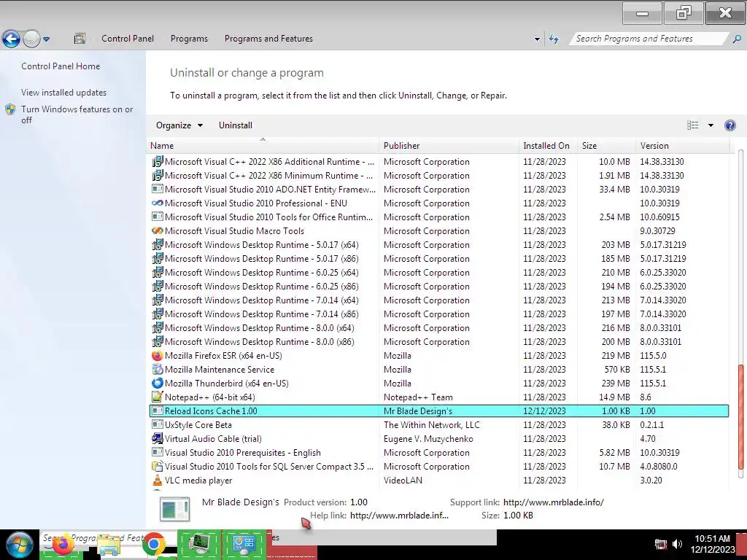Click the magnifier search icon
Image resolution: width=747 pixels, height=560 pixels.
[x=737, y=39]
